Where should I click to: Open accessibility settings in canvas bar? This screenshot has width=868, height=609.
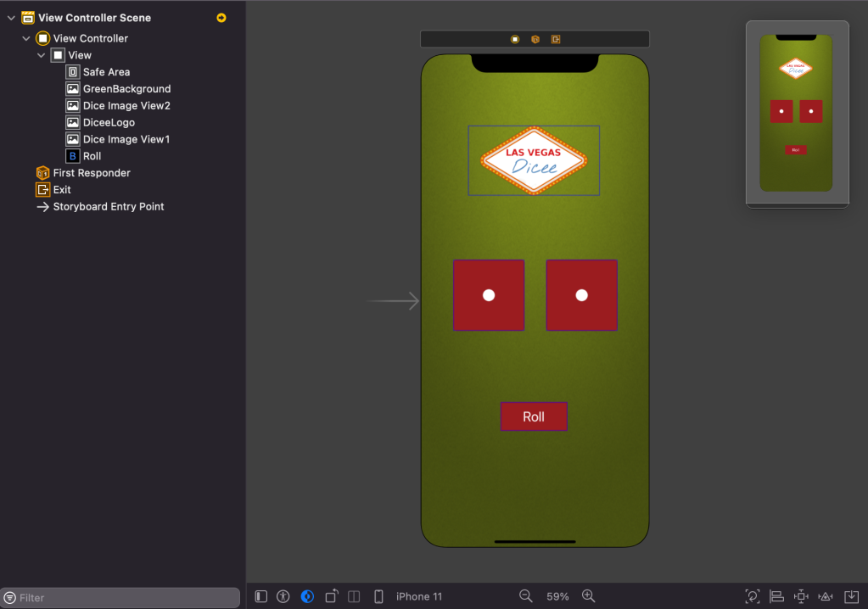pyautogui.click(x=283, y=596)
